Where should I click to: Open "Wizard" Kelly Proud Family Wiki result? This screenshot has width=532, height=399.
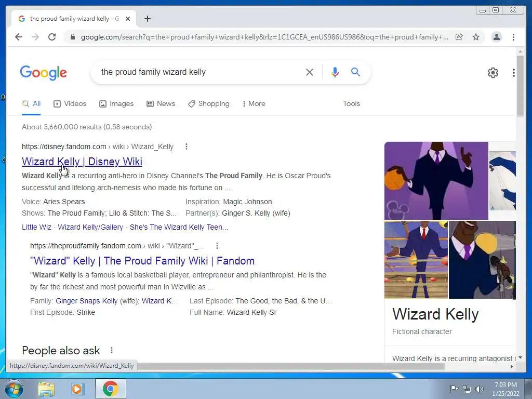point(142,261)
